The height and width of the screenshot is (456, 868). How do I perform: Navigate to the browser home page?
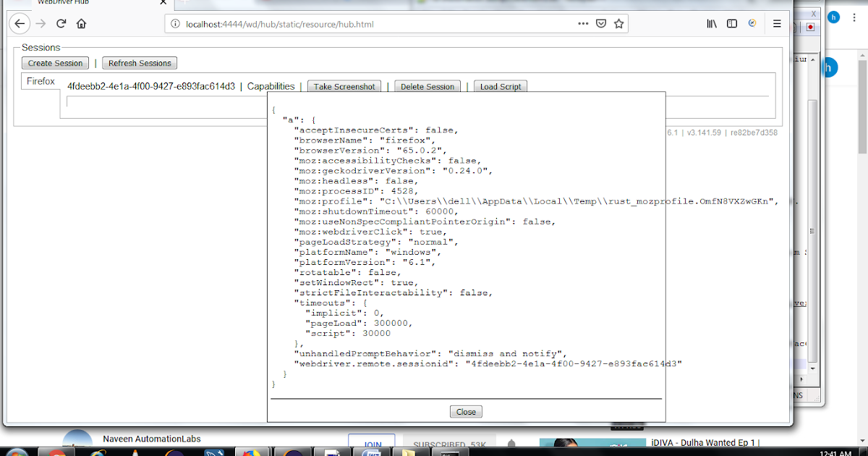click(x=80, y=23)
